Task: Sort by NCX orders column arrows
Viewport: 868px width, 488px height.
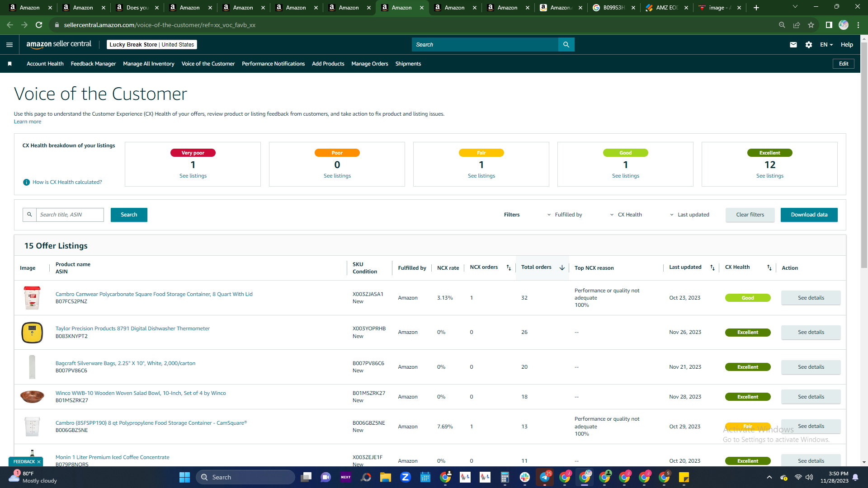Action: tap(509, 267)
